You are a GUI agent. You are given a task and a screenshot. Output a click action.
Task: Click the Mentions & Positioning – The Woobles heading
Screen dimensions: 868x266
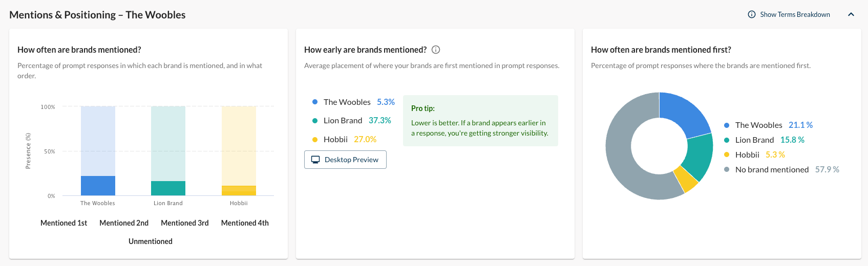(x=97, y=15)
